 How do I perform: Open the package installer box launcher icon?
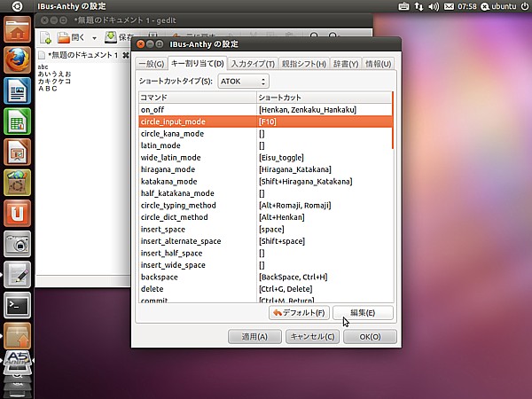click(x=18, y=336)
